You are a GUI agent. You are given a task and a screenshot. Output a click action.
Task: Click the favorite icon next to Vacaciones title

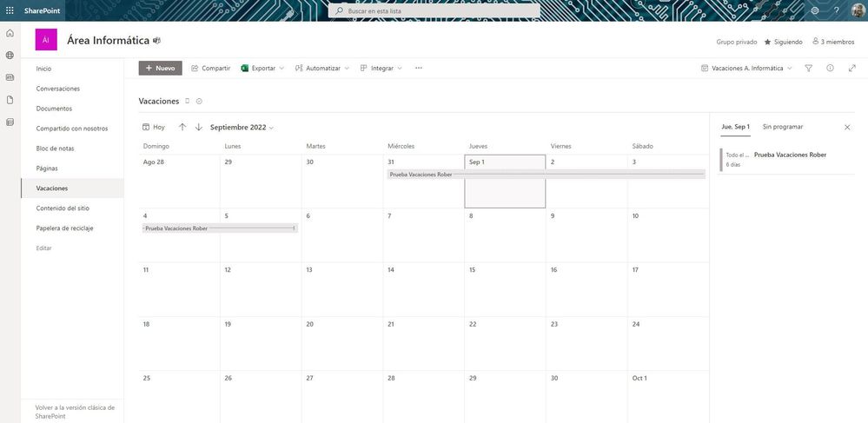click(187, 101)
